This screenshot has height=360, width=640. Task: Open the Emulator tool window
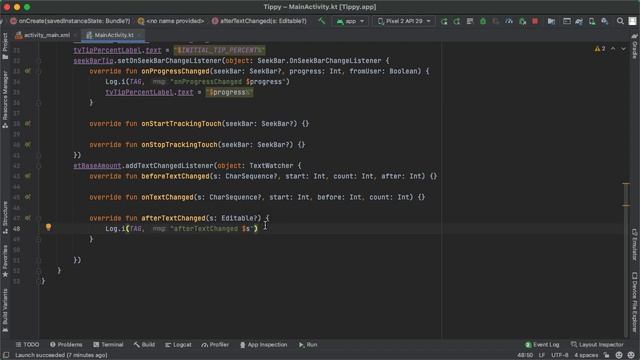pos(635,244)
